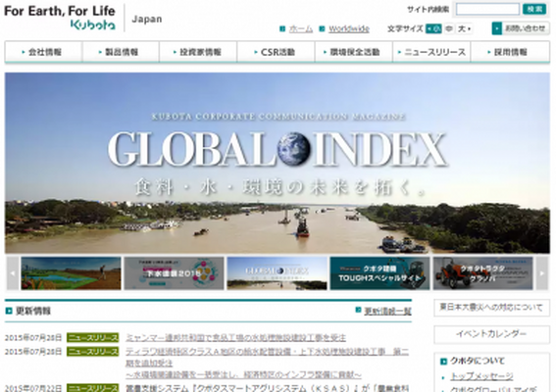This screenshot has height=392, width=556.
Task: Select large text size 大
Action: click(464, 28)
